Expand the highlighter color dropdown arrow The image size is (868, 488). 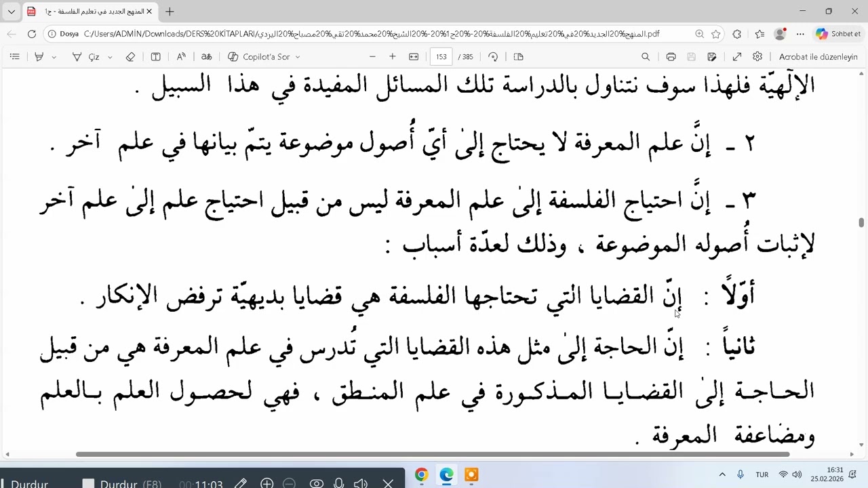pos(54,58)
